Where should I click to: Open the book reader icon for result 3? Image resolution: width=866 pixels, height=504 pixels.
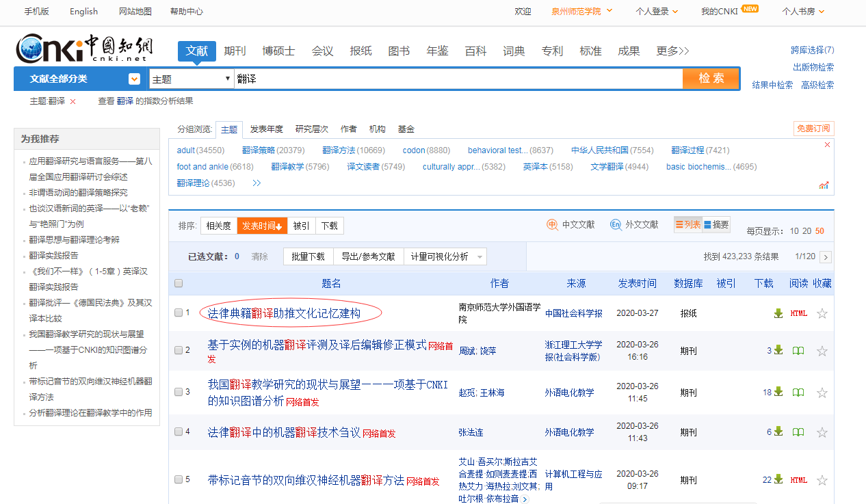tap(798, 393)
